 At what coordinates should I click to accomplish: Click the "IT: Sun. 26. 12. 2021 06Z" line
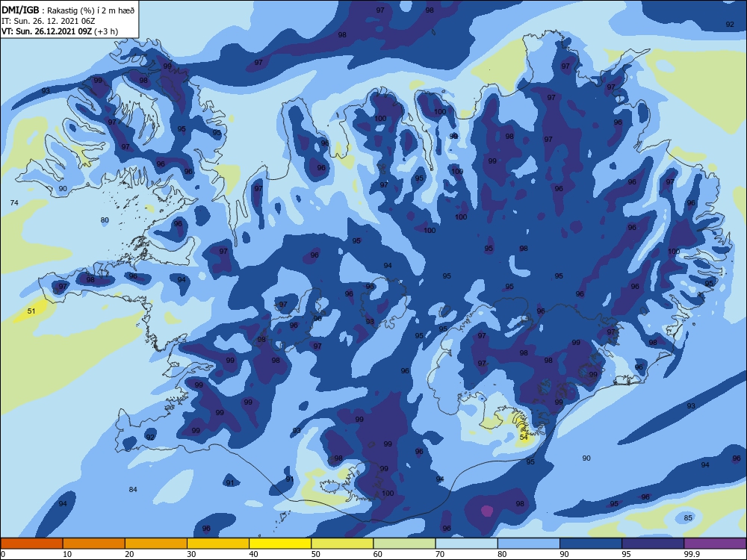[46, 21]
